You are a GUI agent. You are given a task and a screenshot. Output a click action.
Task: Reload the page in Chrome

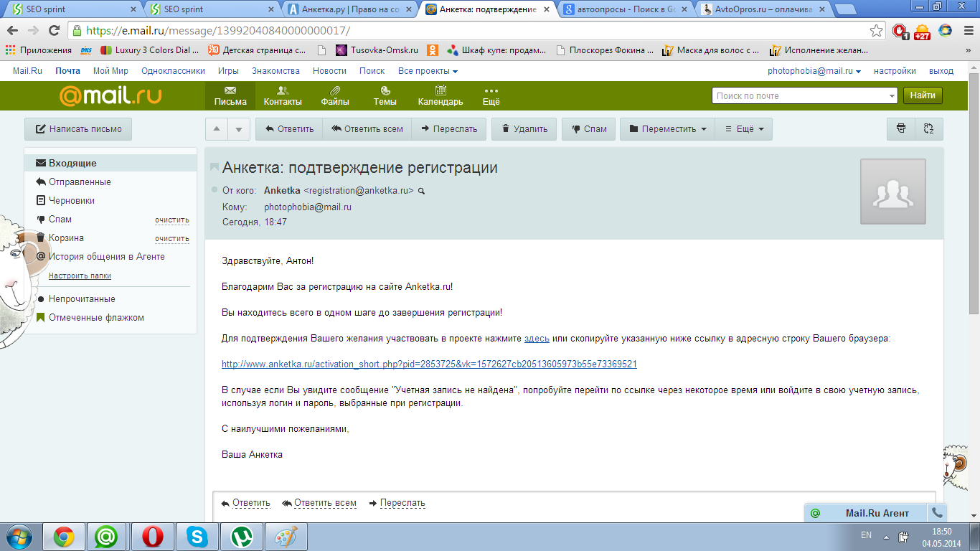pyautogui.click(x=54, y=31)
